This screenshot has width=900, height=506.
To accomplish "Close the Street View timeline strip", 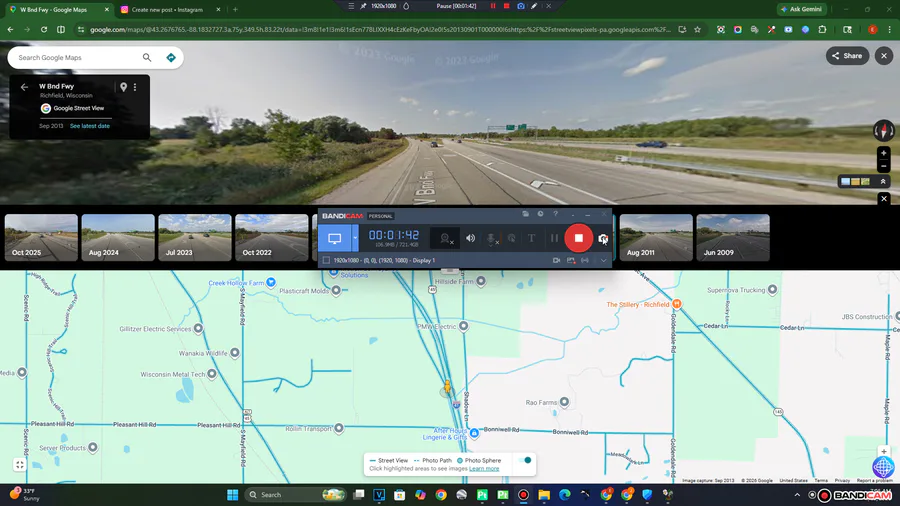I will point(884,198).
